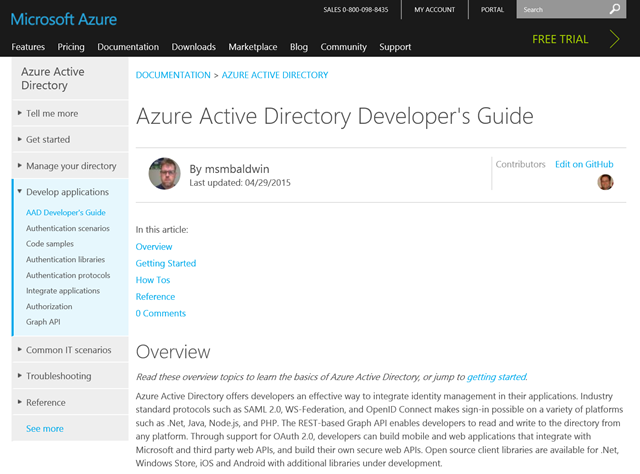Viewport: 640px width, 474px height.
Task: Expand the sidebar Reference section
Action: 70,403
